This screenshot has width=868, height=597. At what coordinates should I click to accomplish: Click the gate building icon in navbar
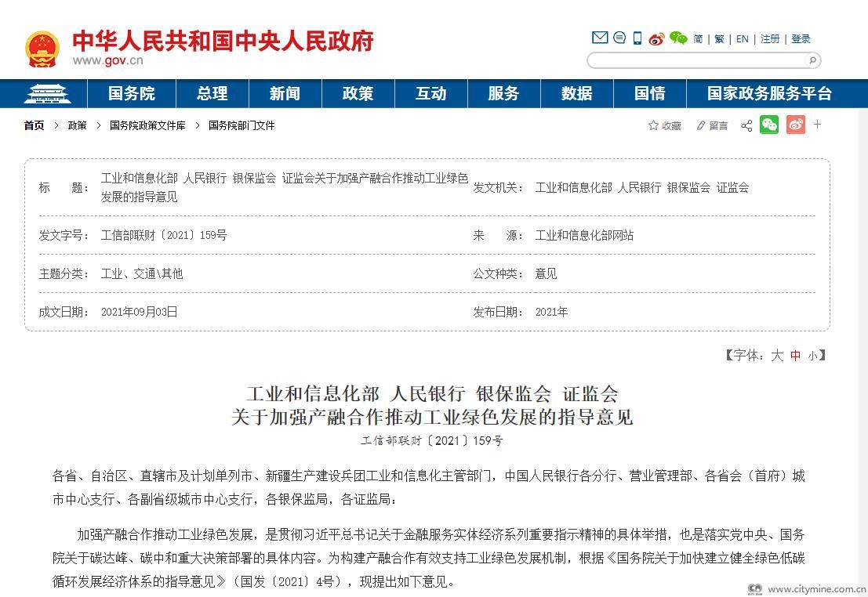tap(47, 94)
